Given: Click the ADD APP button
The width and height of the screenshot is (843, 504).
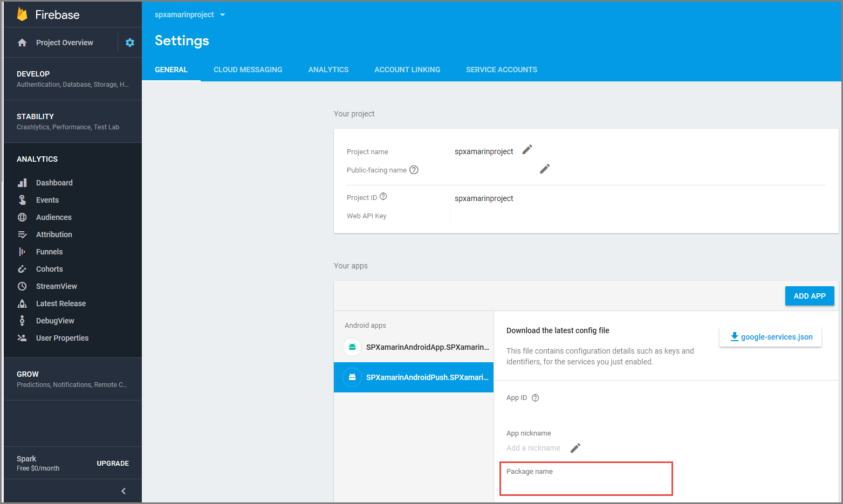Looking at the screenshot, I should 810,296.
